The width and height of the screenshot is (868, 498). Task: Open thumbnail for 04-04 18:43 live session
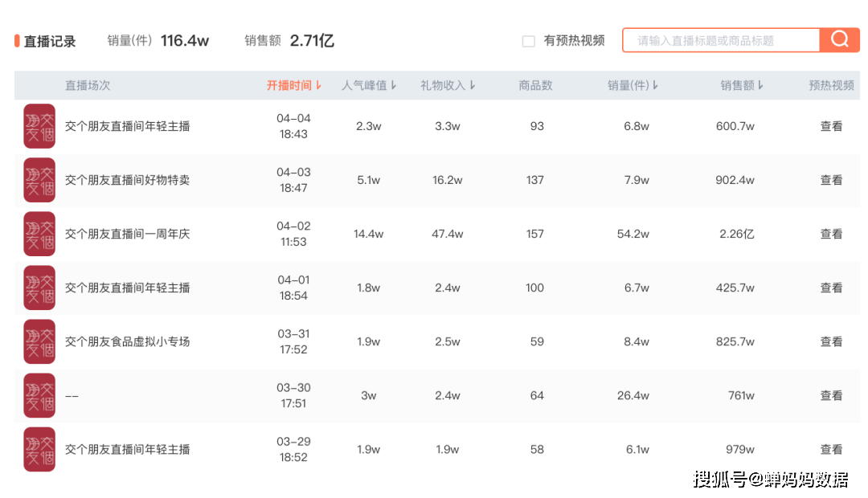click(39, 126)
